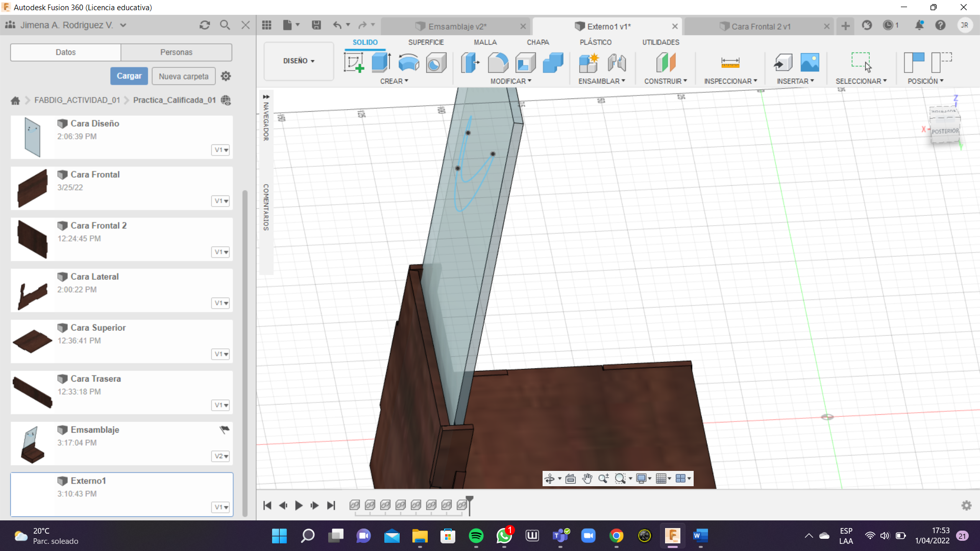Open the Emsamblaje v2 document tab

click(457, 27)
